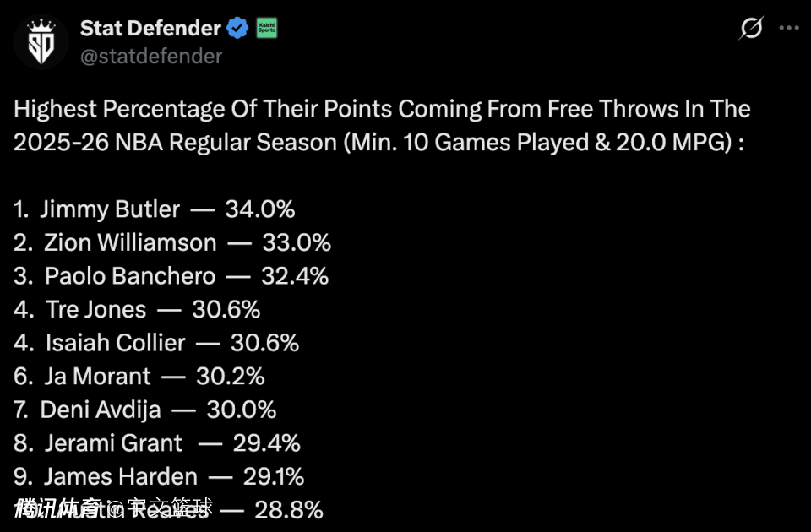Select the Isaiah Collier 30.6% line
This screenshot has height=532, width=811.
pos(156,342)
